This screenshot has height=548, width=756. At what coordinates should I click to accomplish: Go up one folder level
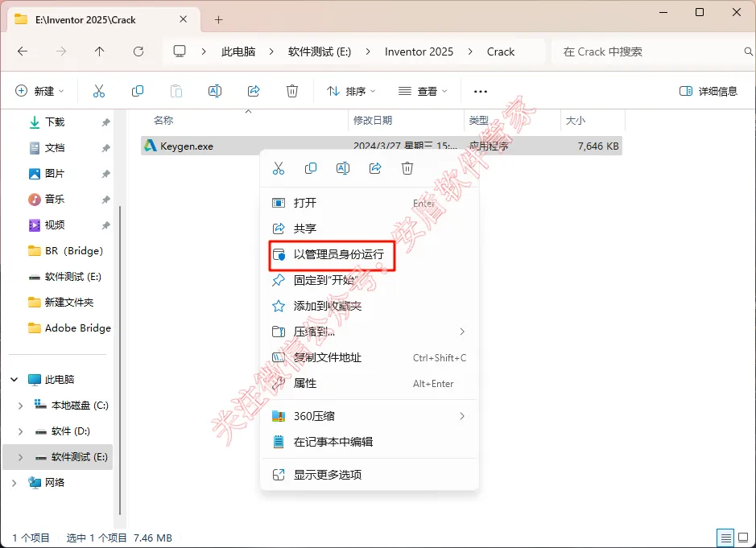(x=99, y=51)
